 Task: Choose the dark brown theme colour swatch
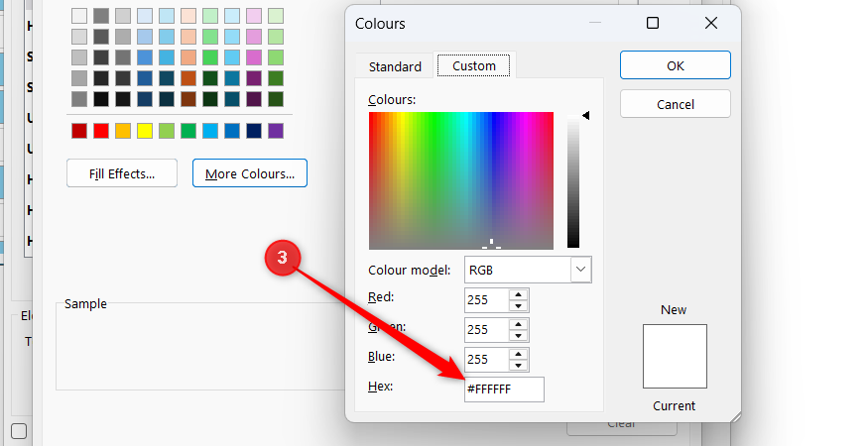(188, 99)
